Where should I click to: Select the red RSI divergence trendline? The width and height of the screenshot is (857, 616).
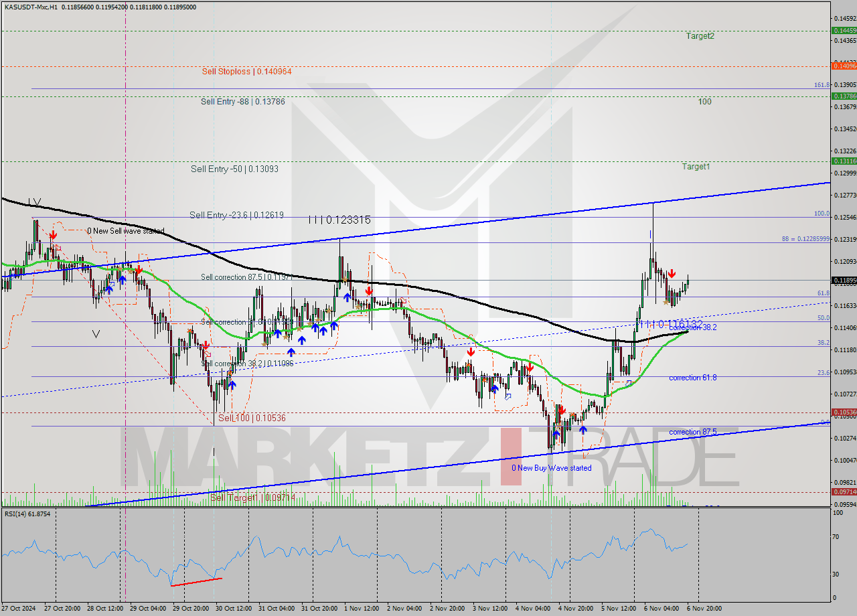pos(196,582)
